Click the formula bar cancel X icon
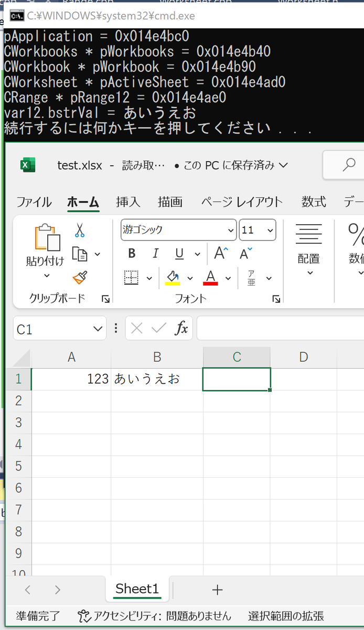 click(x=137, y=329)
